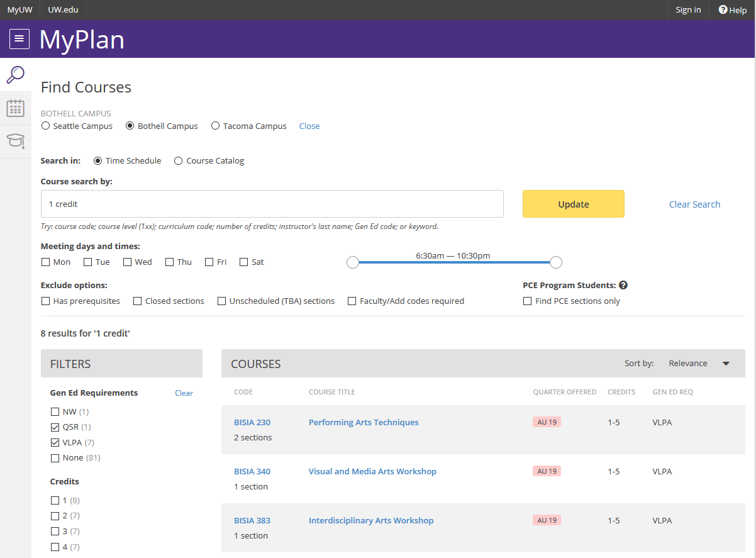The height and width of the screenshot is (558, 756).
Task: Click the end time slider handle
Action: point(556,262)
